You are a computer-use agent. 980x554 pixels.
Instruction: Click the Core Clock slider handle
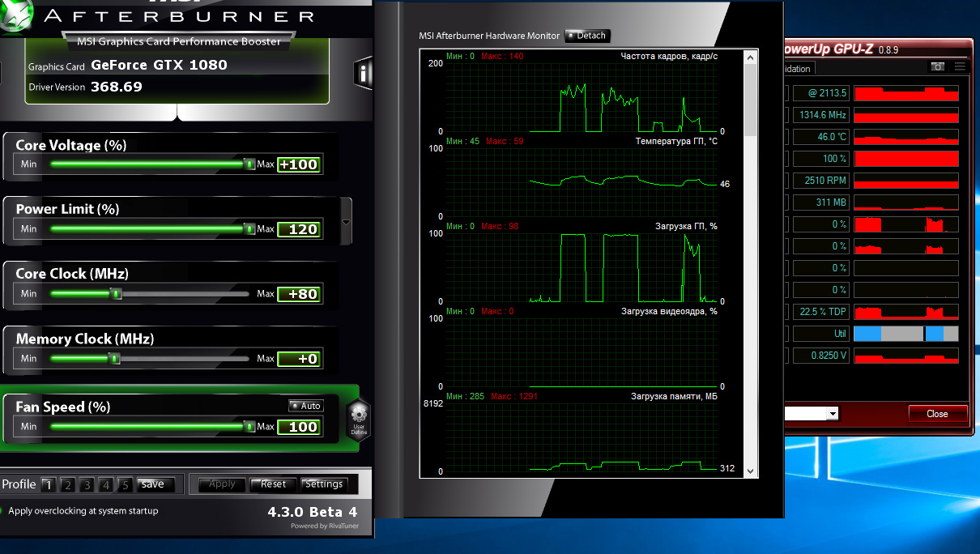(x=116, y=293)
